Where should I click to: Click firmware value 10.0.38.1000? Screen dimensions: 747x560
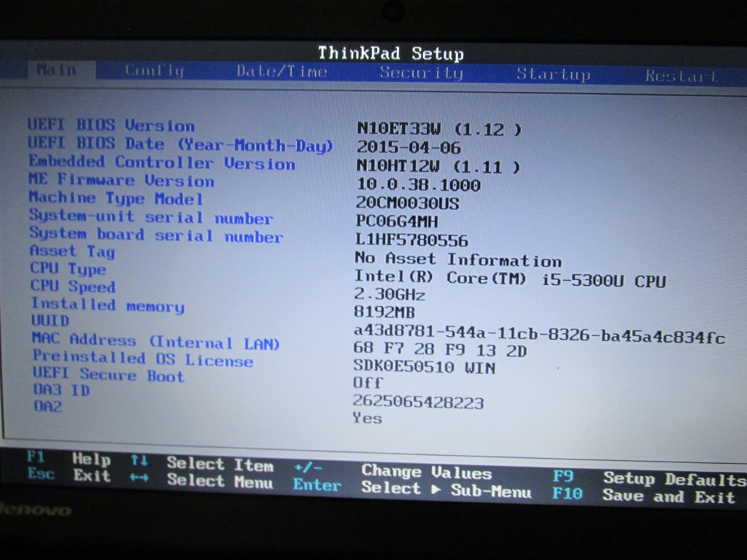point(418,184)
